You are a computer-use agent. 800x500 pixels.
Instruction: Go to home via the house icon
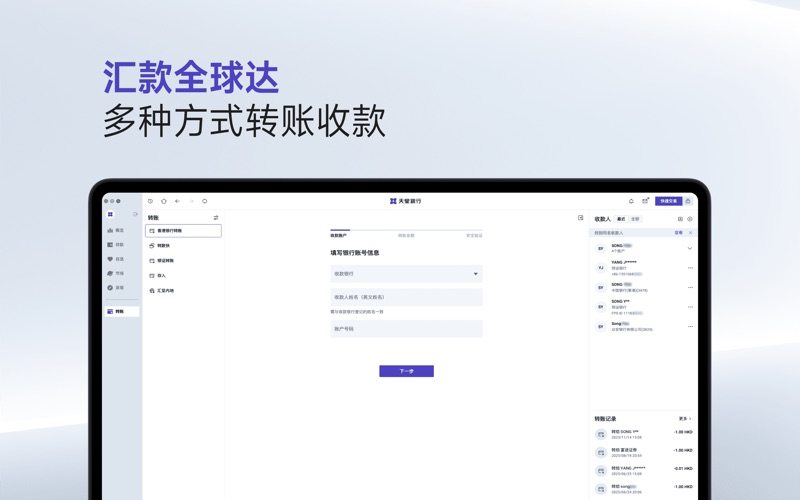click(x=164, y=201)
